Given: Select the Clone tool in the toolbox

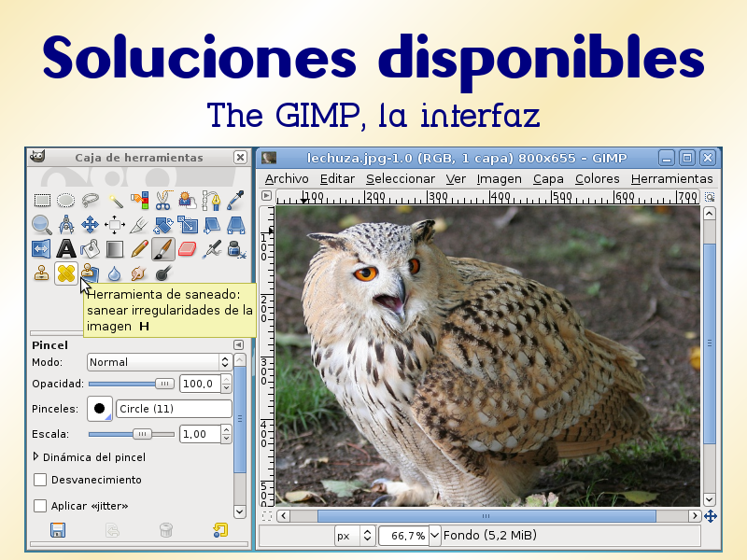Looking at the screenshot, I should tap(40, 273).
